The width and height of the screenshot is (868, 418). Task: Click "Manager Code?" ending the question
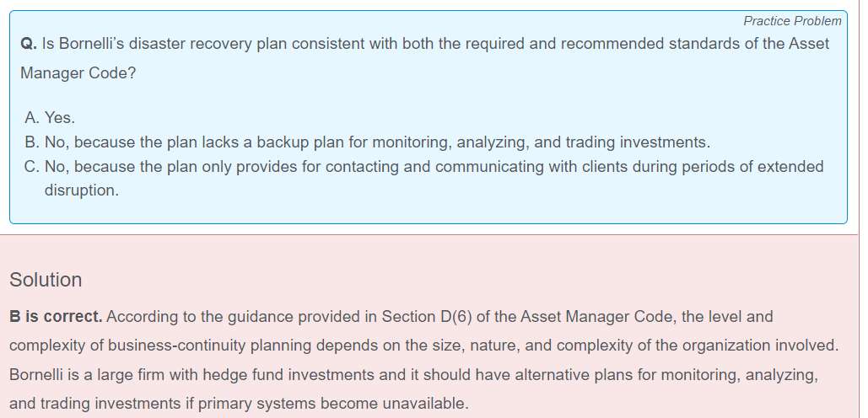(78, 73)
